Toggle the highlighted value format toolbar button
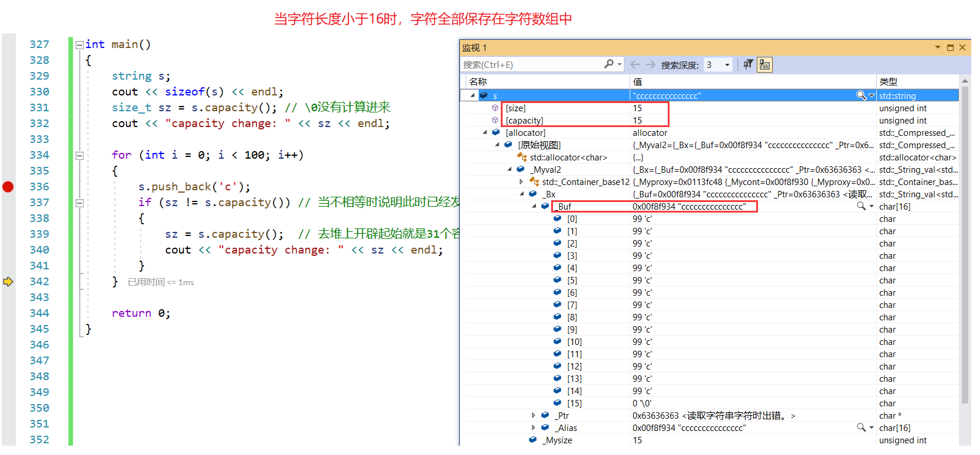 [764, 64]
